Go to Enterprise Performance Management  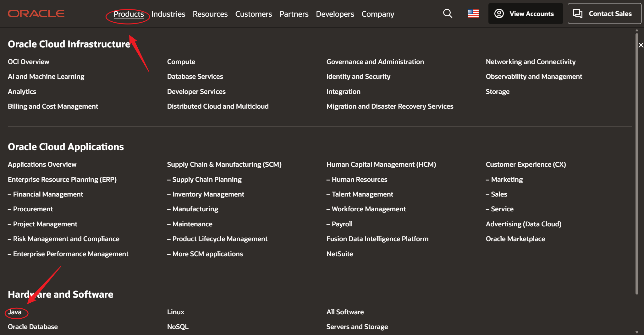click(68, 254)
